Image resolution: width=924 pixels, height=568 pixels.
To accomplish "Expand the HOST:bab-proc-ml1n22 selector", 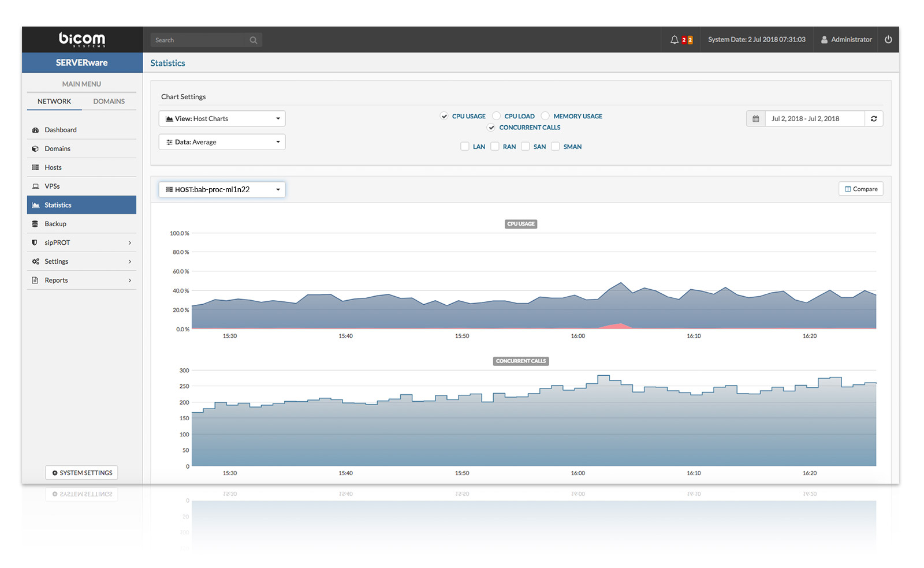I will (222, 189).
